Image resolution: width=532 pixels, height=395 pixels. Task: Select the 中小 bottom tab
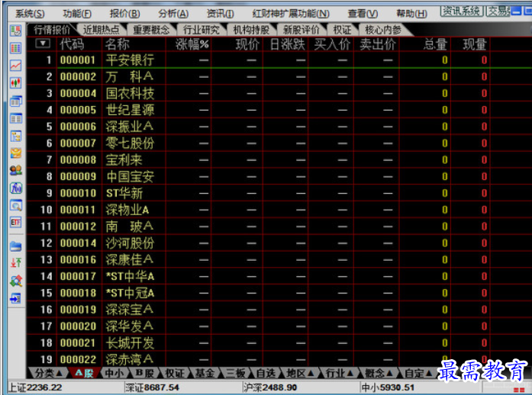[x=114, y=374]
